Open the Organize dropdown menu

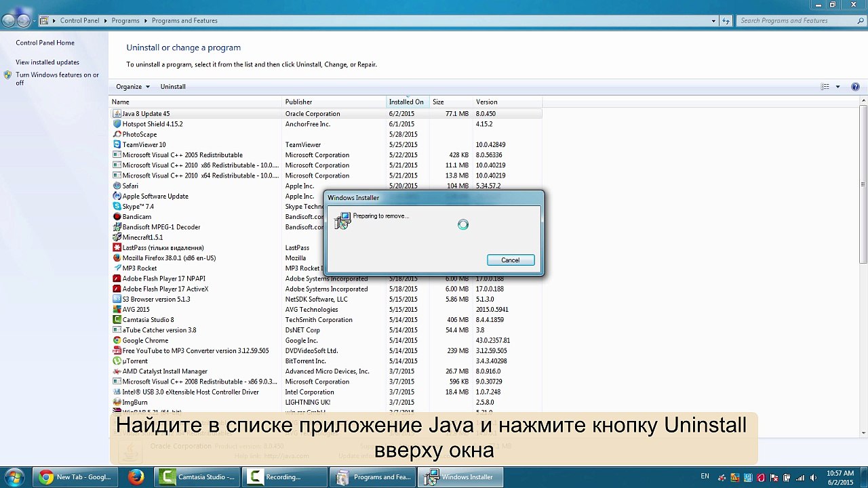pos(133,87)
